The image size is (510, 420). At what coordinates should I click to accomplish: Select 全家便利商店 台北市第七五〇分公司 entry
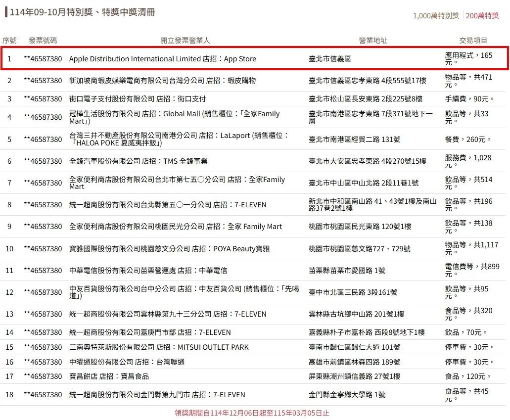point(177,183)
